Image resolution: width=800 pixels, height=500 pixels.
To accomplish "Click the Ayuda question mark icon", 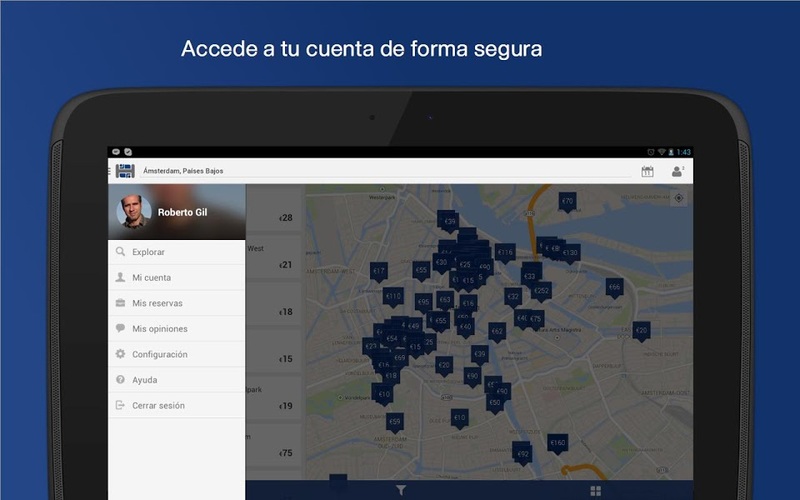I will pos(120,380).
